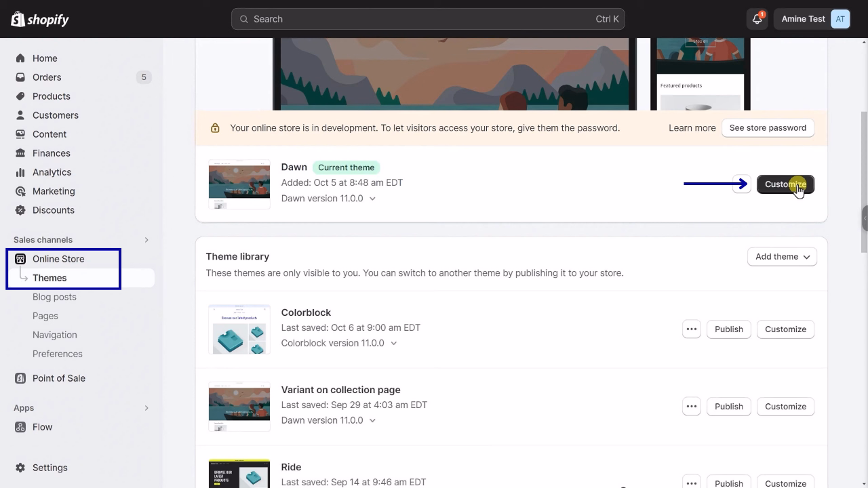Screen dimensions: 868x488
Task: Open the Add theme dropdown
Action: point(782,257)
